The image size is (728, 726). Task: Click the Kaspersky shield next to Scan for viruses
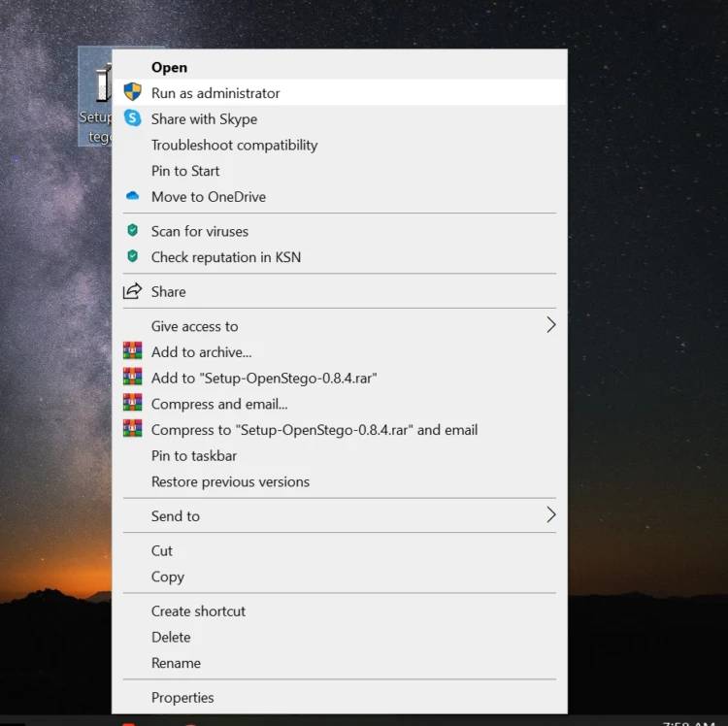pos(132,231)
